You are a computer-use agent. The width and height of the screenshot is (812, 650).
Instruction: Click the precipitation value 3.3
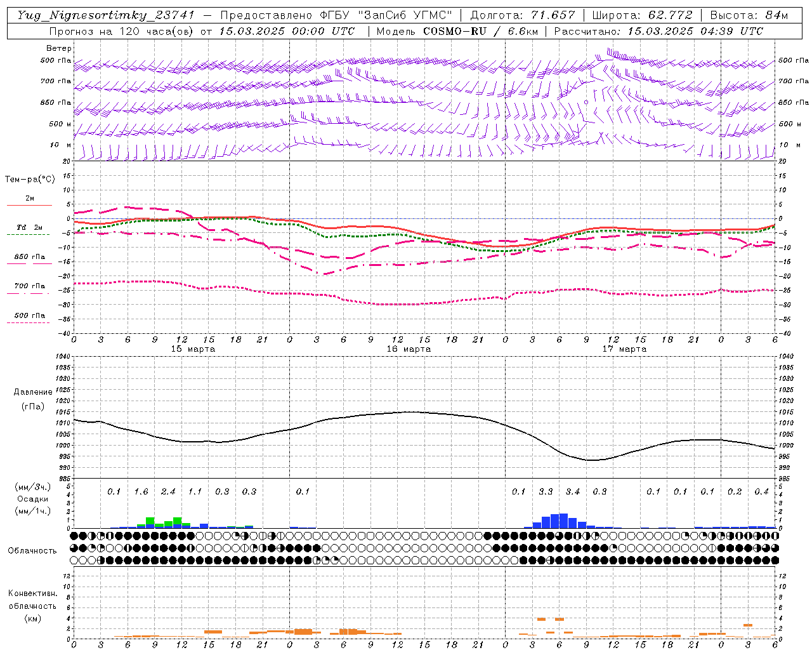[546, 492]
